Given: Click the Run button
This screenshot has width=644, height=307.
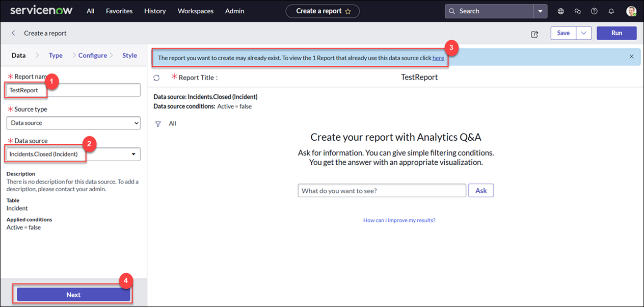Looking at the screenshot, I should click(x=616, y=33).
